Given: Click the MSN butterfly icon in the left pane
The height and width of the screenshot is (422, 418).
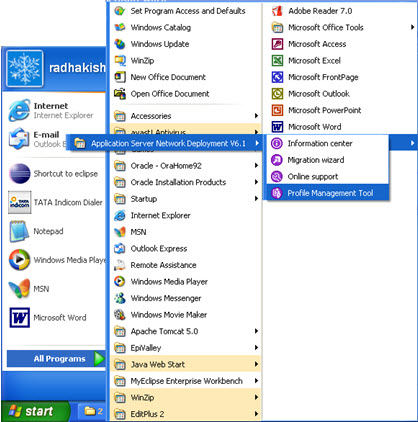Looking at the screenshot, I should pyautogui.click(x=19, y=288).
